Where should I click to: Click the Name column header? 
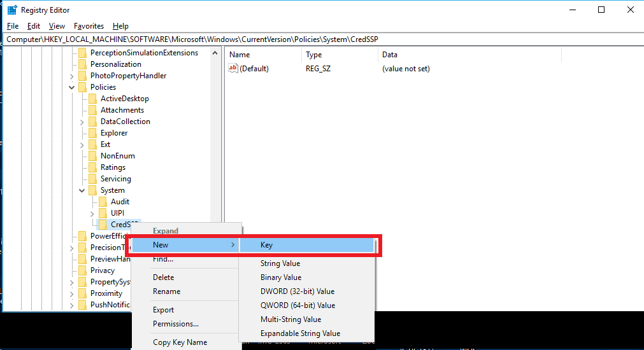click(x=264, y=55)
